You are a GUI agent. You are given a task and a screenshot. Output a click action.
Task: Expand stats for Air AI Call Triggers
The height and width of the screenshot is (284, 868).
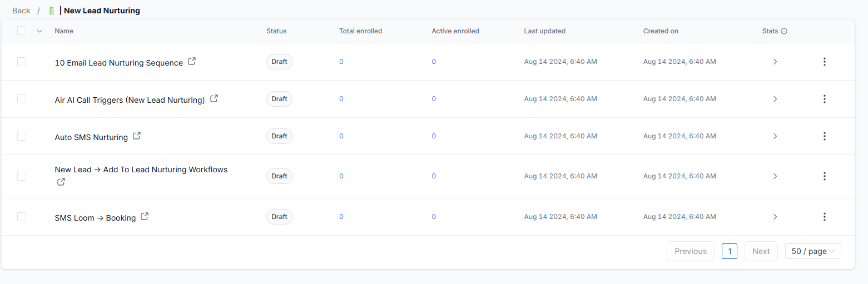click(775, 99)
